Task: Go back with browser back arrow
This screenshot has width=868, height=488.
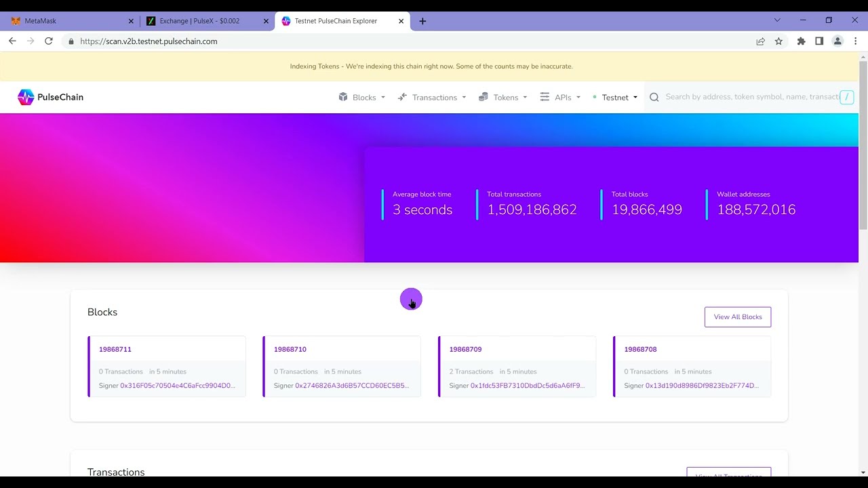Action: click(12, 41)
